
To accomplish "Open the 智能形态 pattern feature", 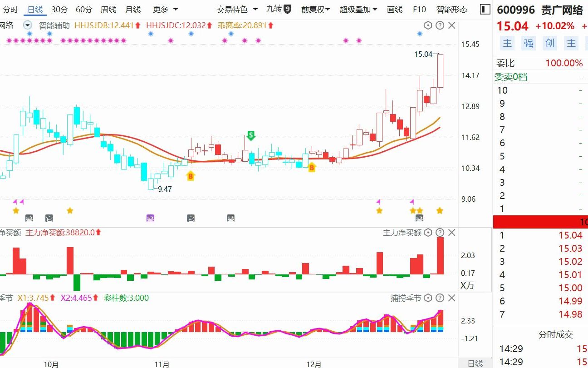I will [x=452, y=9].
